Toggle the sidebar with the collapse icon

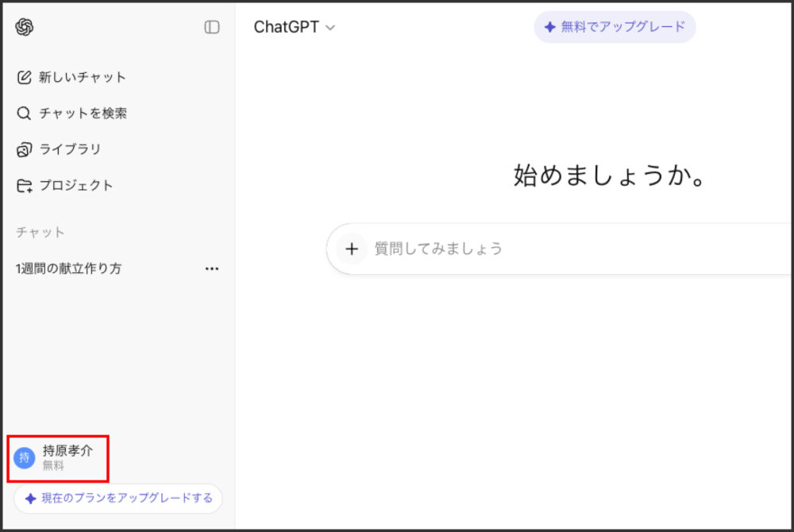click(211, 26)
